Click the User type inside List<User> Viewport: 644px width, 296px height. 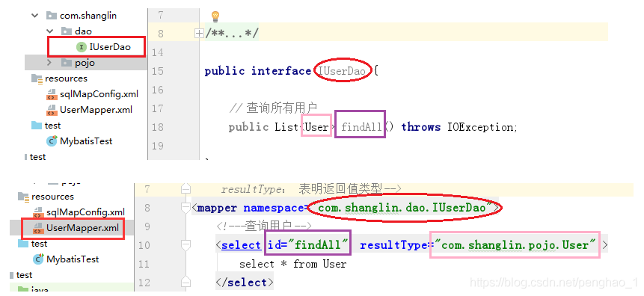coord(317,127)
